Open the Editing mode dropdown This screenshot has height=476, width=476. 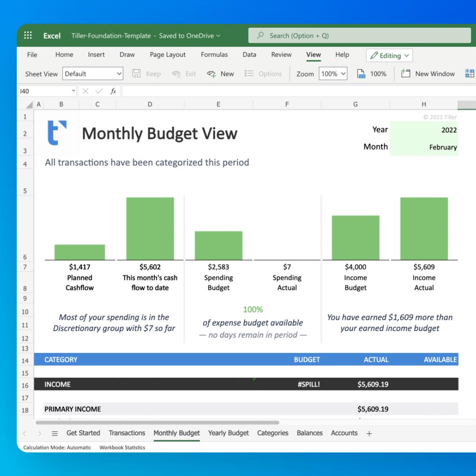tap(390, 56)
